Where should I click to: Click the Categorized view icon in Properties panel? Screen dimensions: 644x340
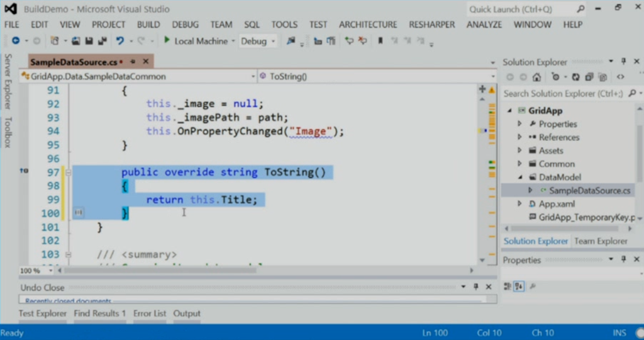coord(508,286)
